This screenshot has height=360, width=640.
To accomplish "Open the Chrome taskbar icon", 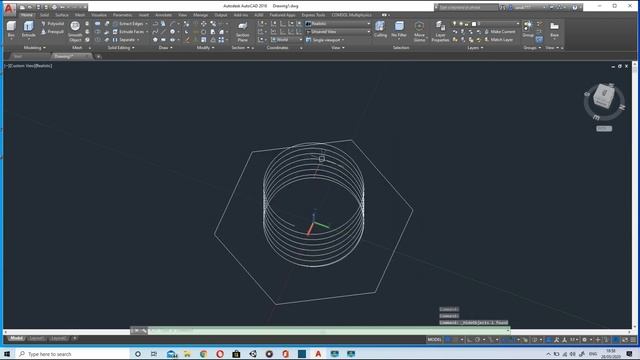I will pyautogui.click(x=203, y=354).
